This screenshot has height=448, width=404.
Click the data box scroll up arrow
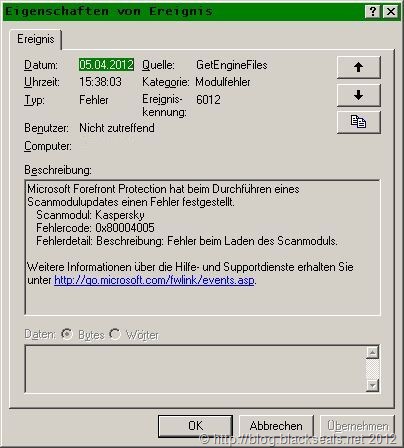(372, 352)
